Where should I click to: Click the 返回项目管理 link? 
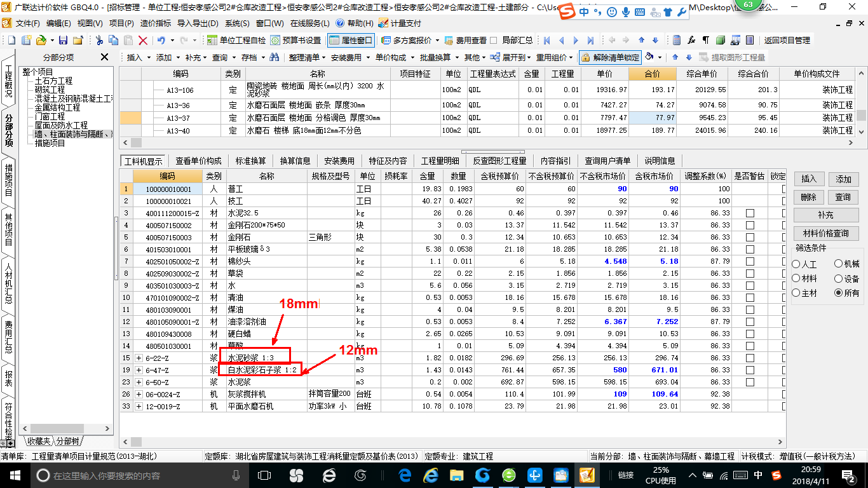787,40
